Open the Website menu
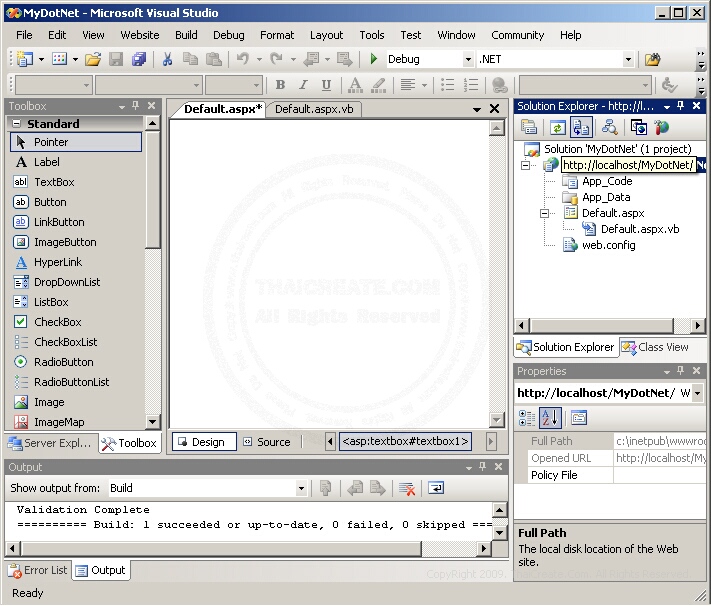Screen dimensions: 711x606 (140, 35)
